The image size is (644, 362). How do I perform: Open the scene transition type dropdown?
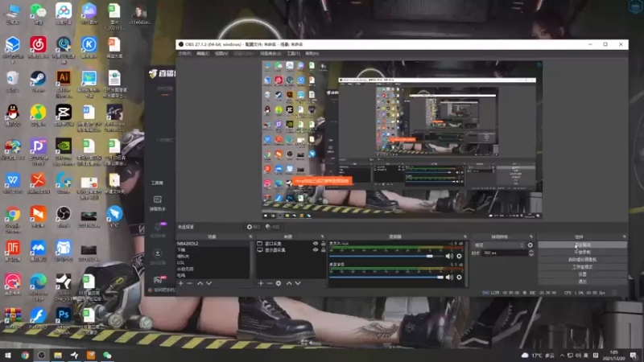[499, 245]
